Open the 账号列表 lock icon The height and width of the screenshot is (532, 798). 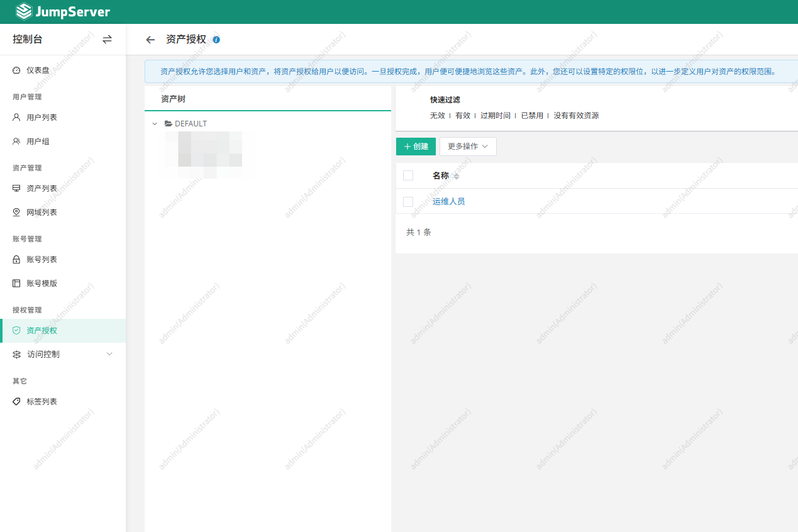click(16, 258)
